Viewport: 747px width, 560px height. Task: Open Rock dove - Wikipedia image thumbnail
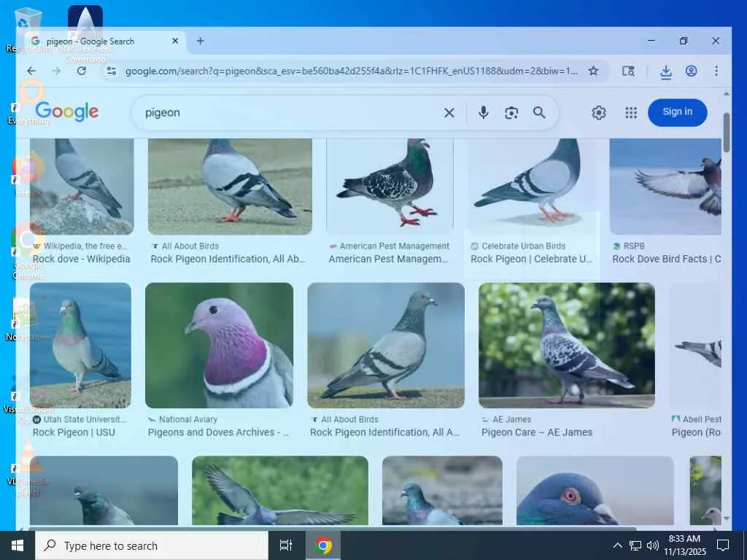(82, 186)
